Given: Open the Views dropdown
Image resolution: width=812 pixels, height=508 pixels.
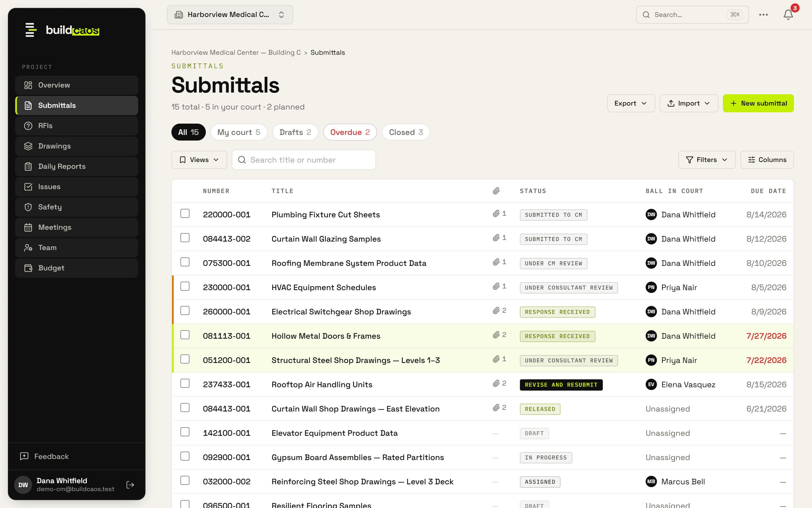Looking at the screenshot, I should pos(199,159).
